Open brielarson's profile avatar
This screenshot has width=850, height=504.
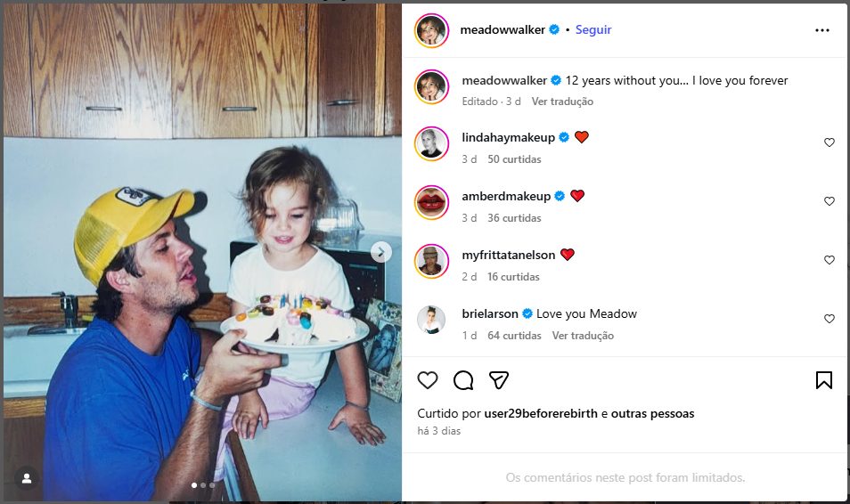pos(431,320)
